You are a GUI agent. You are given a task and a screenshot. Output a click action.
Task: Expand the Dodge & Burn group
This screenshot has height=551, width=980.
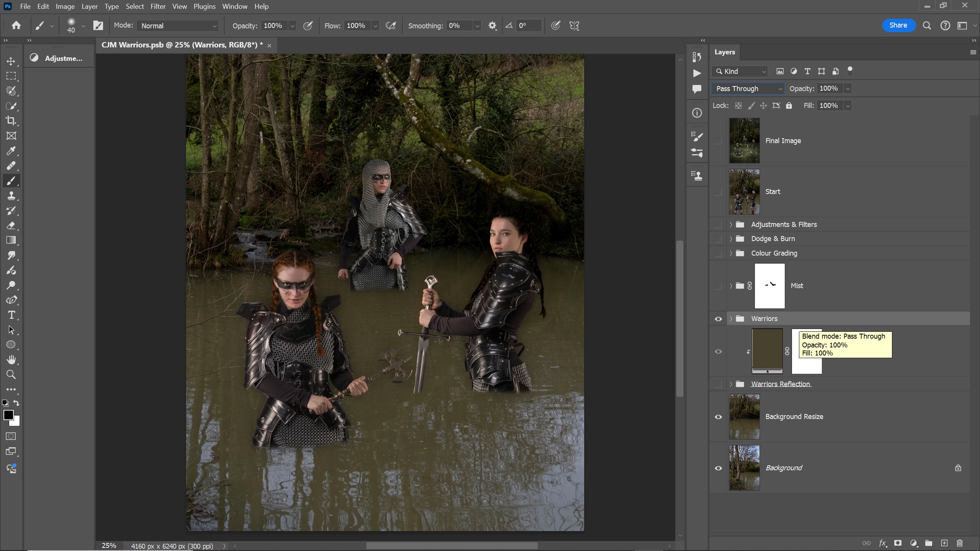click(x=731, y=239)
